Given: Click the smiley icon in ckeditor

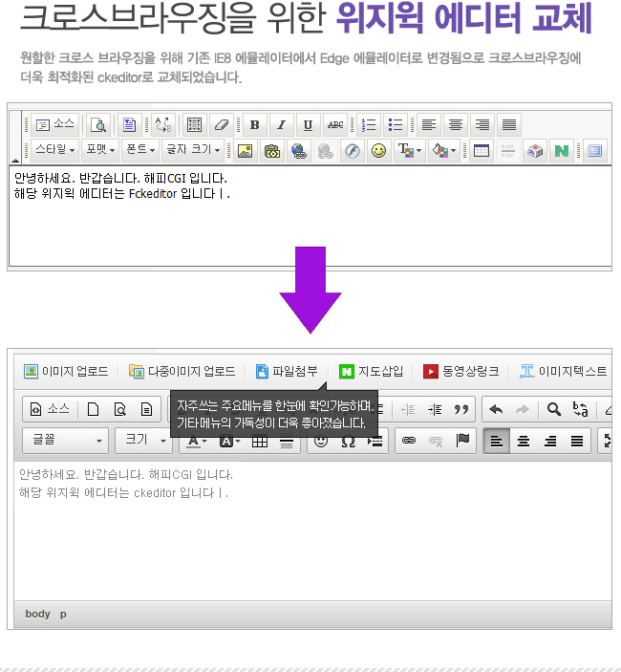Looking at the screenshot, I should [x=321, y=441].
